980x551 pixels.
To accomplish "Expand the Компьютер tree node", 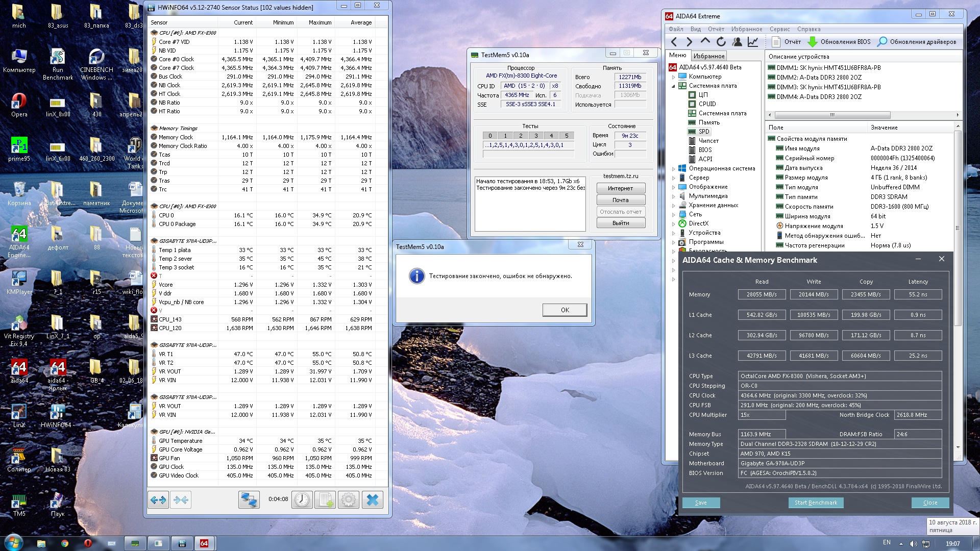I will [674, 77].
